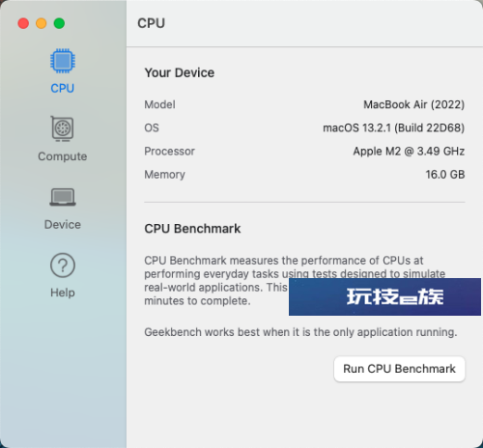
Task: Click the red close window button
Action: (23, 23)
